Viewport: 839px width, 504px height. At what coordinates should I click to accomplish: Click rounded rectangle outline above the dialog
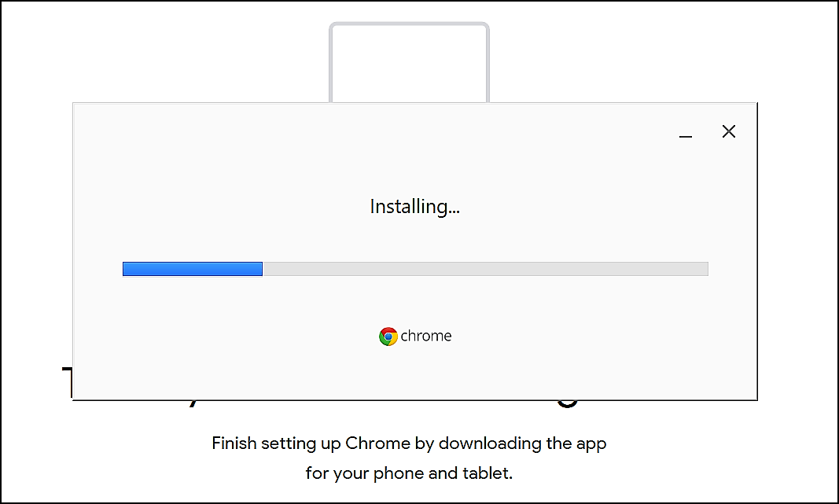tap(409, 25)
